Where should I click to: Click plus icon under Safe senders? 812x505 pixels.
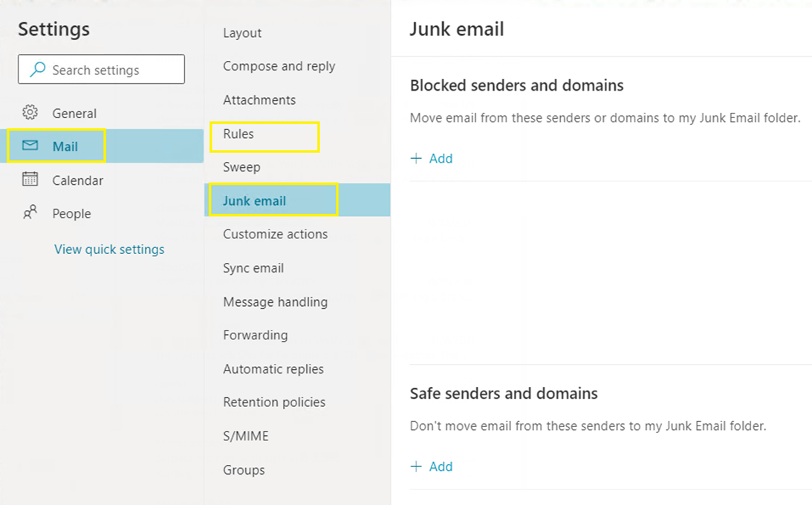(416, 466)
